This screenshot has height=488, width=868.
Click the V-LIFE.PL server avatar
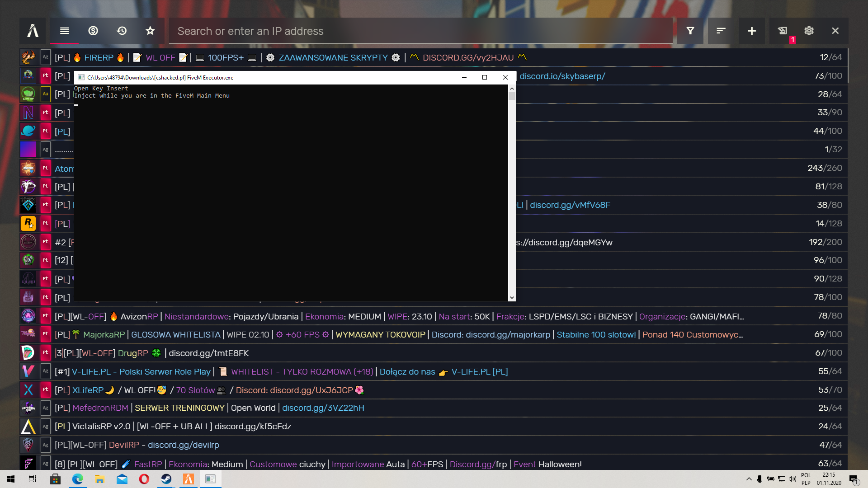tap(28, 371)
